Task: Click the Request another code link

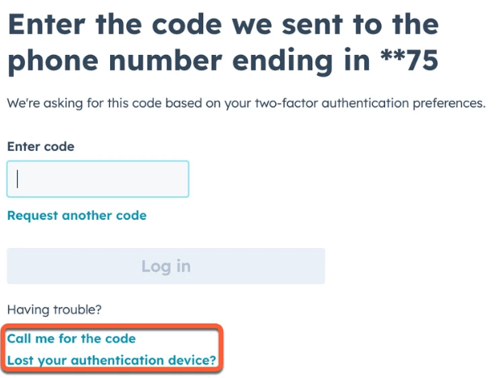Action: coord(77,216)
